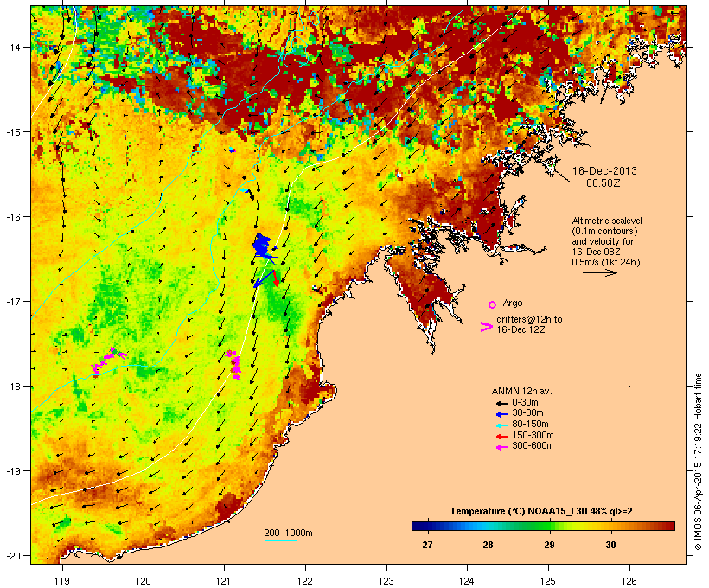Click the 'drifters@12h to' legend label

click(x=529, y=319)
